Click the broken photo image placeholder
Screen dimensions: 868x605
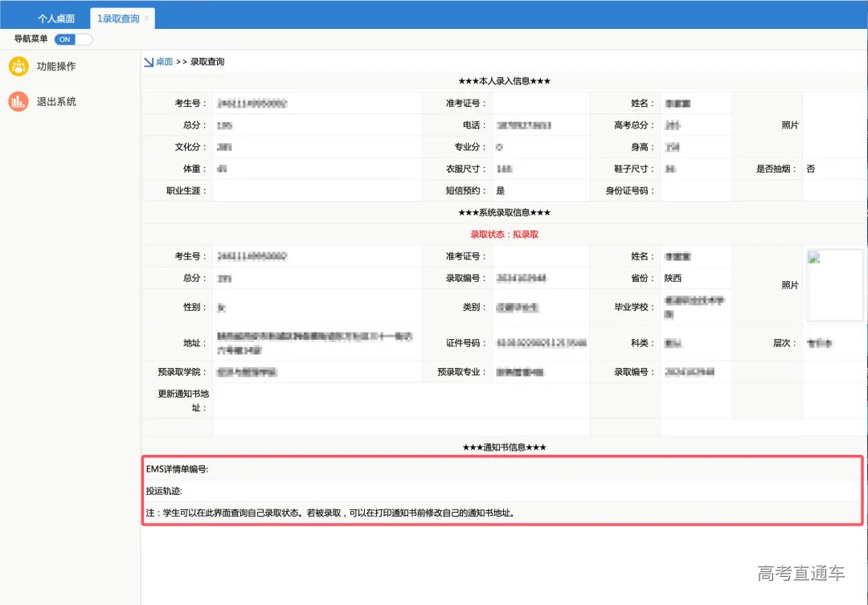click(x=814, y=258)
